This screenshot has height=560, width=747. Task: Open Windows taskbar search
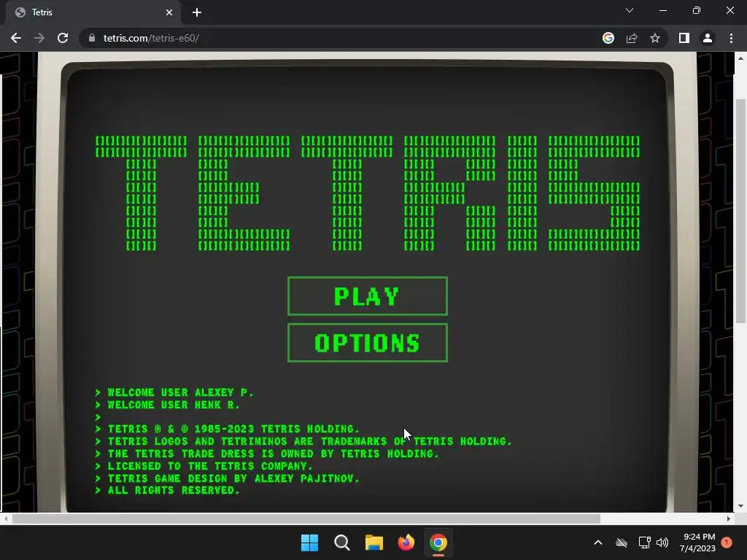(x=341, y=542)
